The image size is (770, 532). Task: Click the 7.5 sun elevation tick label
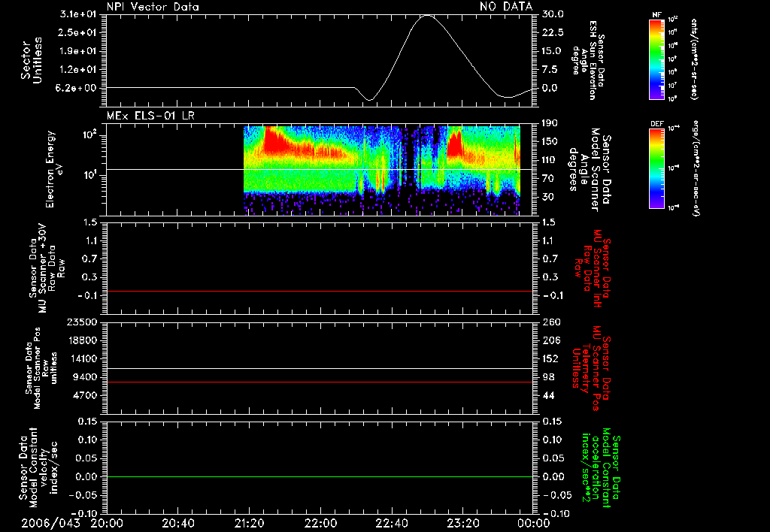coord(550,69)
